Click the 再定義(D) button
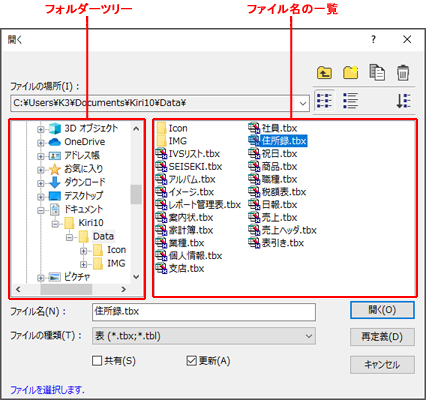This screenshot has width=426, height=400. tap(382, 337)
